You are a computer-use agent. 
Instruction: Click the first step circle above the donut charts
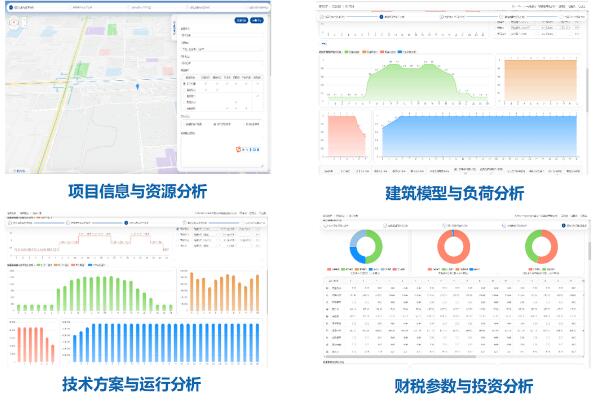click(325, 225)
